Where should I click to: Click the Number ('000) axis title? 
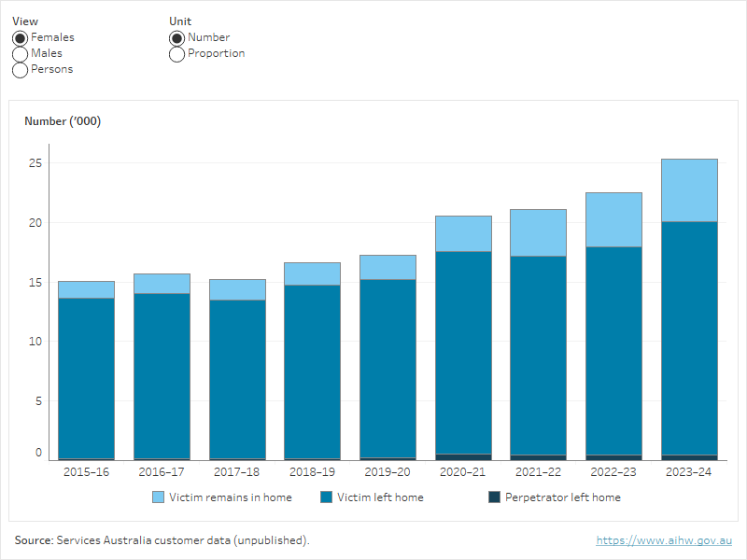63,120
